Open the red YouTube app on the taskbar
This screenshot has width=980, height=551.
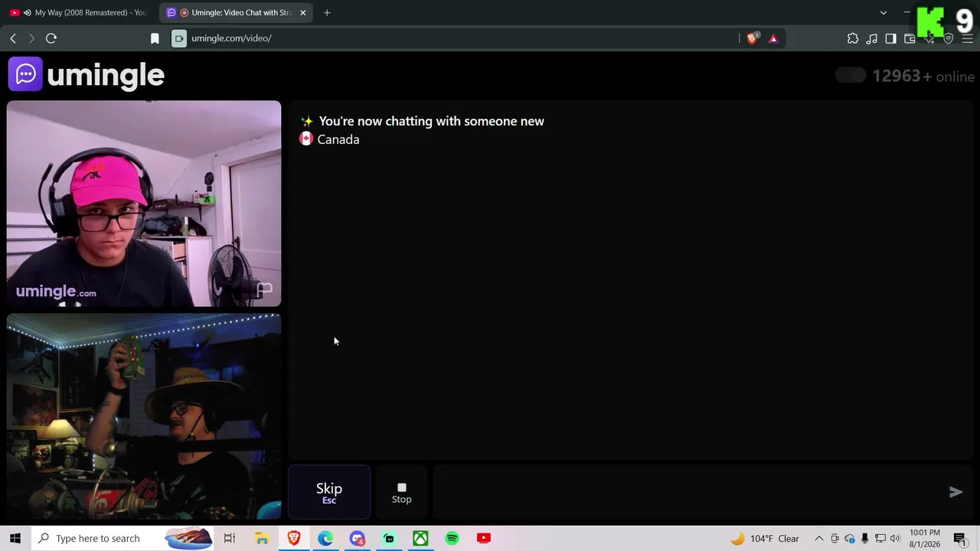coord(484,538)
